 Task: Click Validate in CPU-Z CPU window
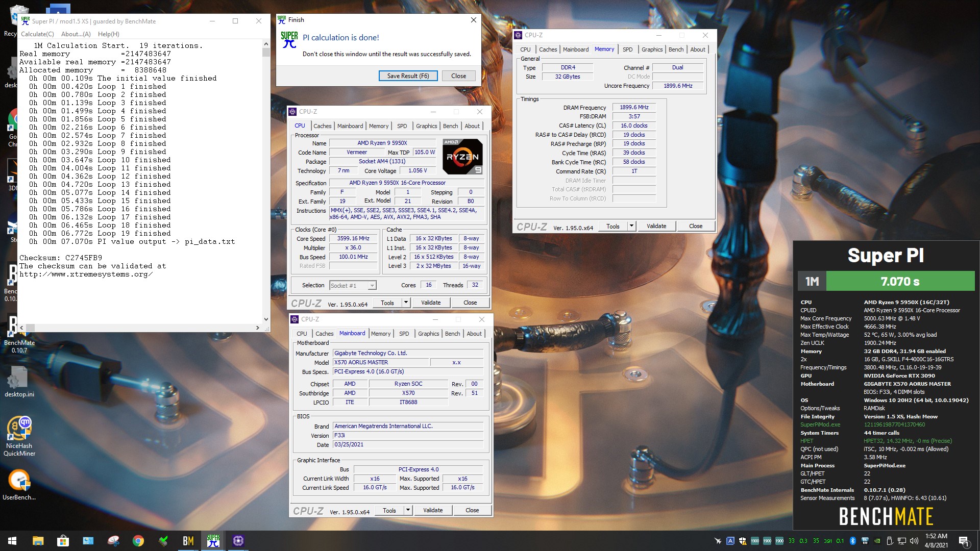point(431,303)
